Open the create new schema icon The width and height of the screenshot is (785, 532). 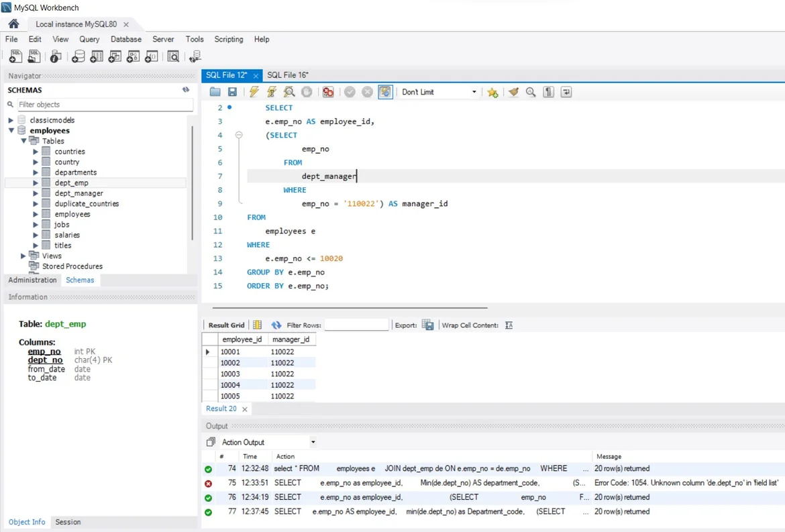click(78, 57)
